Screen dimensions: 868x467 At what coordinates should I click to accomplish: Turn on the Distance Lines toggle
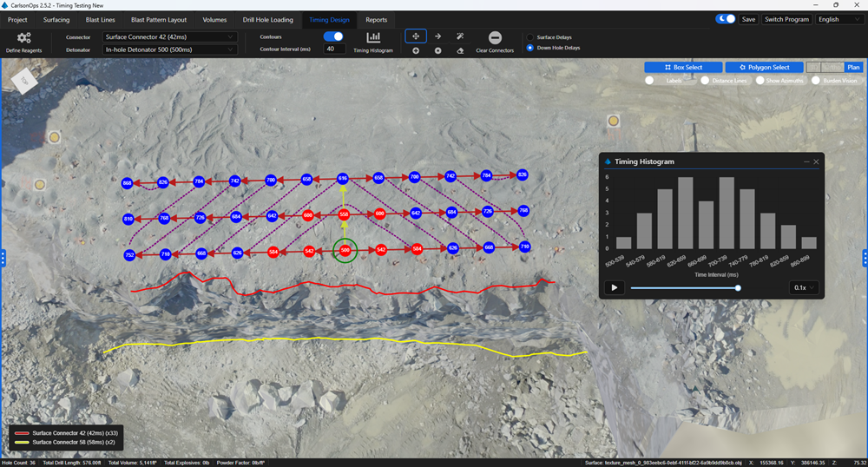click(x=706, y=81)
